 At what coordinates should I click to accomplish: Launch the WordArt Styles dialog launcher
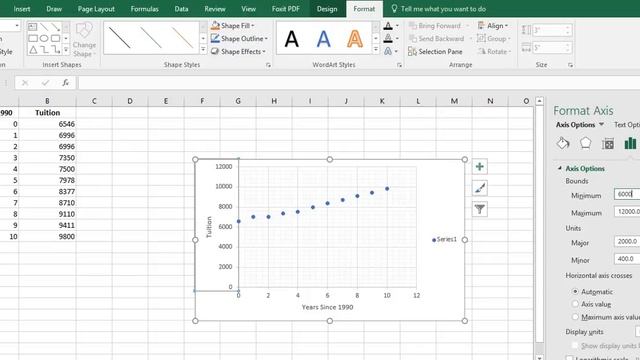pos(399,65)
